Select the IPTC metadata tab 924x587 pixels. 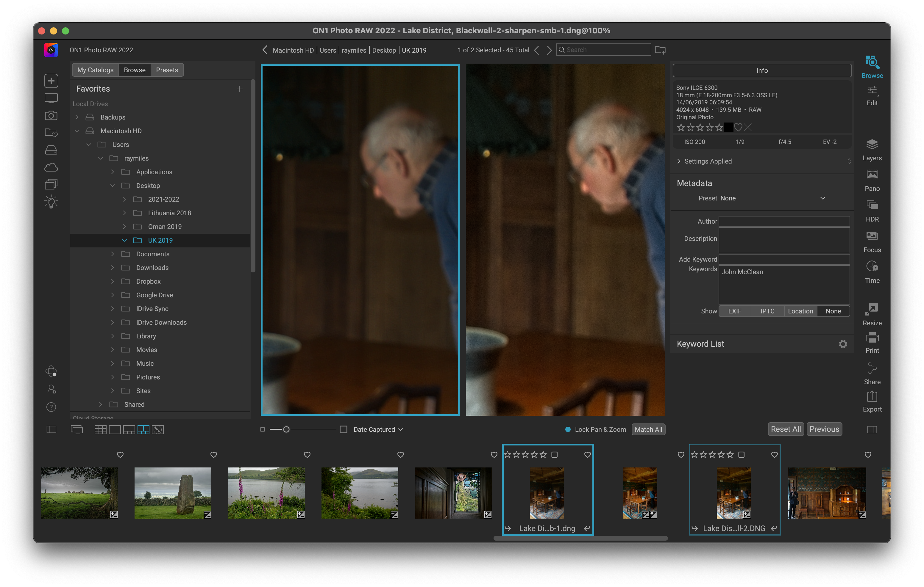pyautogui.click(x=767, y=311)
